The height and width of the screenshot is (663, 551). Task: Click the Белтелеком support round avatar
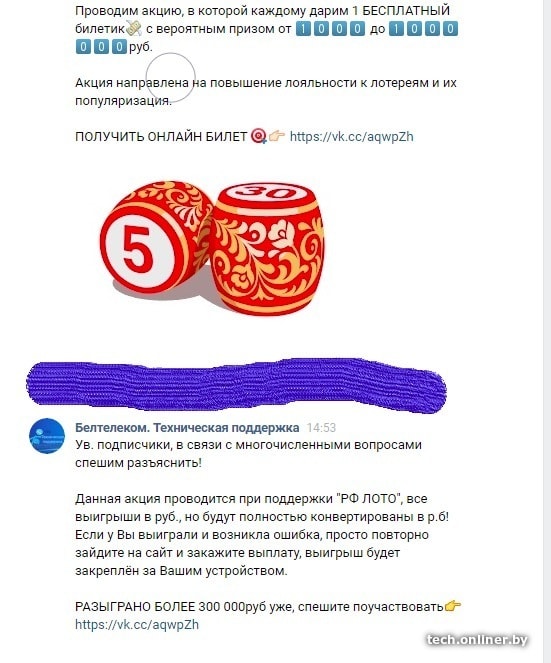click(x=47, y=436)
